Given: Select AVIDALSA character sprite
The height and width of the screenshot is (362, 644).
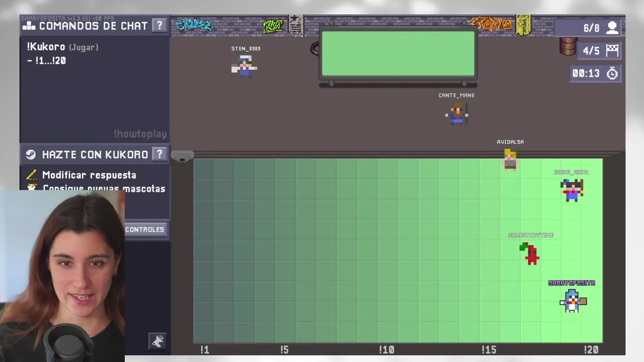Looking at the screenshot, I should pyautogui.click(x=510, y=160).
